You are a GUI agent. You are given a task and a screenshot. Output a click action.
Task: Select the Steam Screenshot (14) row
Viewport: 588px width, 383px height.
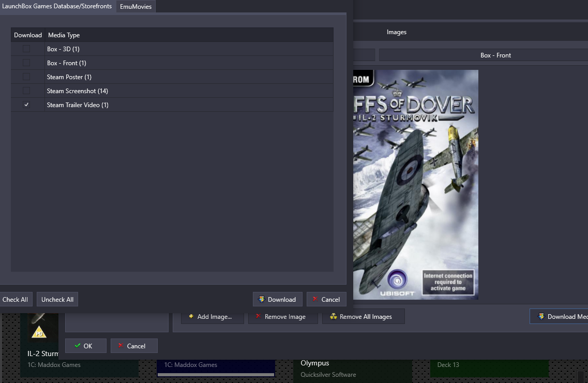pyautogui.click(x=172, y=91)
